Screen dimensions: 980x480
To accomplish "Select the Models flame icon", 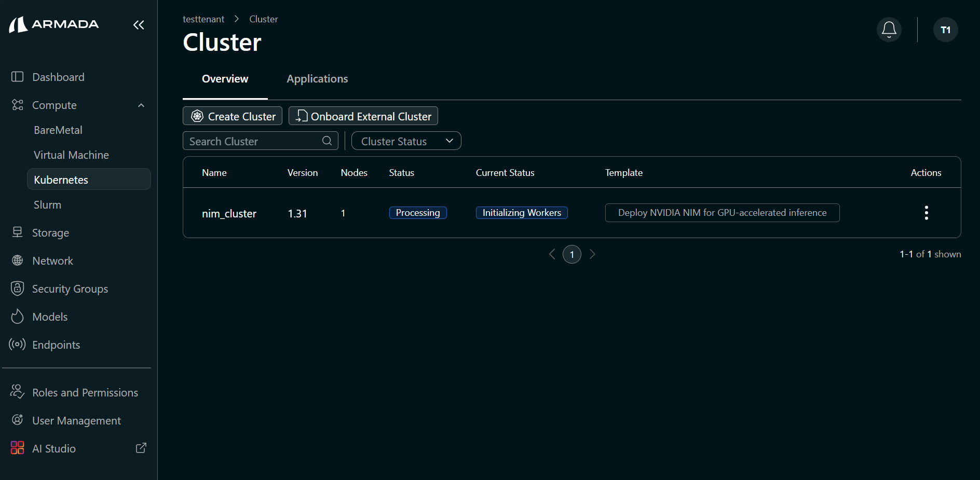I will coord(17,316).
